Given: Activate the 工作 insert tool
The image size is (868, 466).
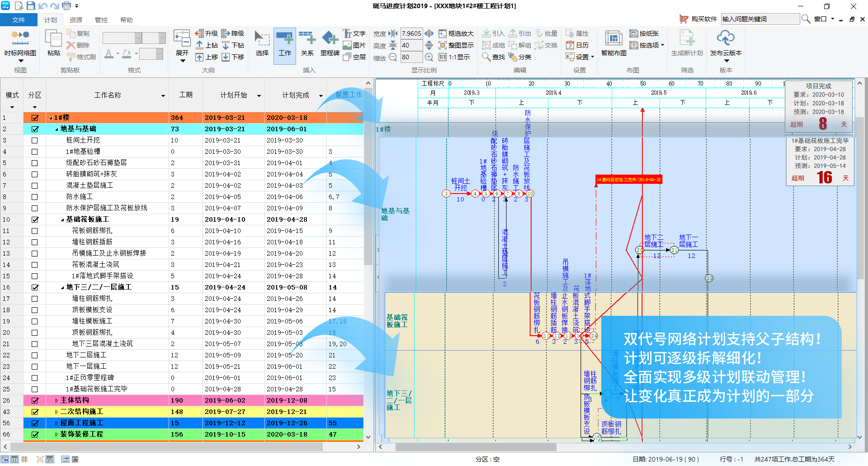Looking at the screenshot, I should (285, 39).
